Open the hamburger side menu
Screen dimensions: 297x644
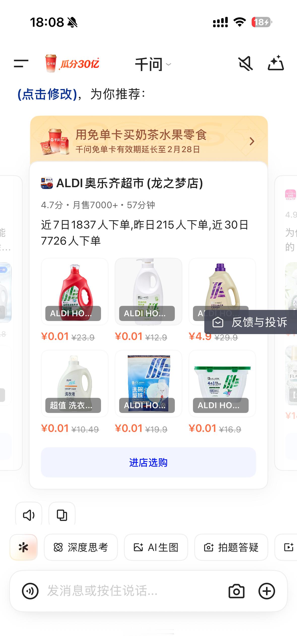pyautogui.click(x=21, y=64)
